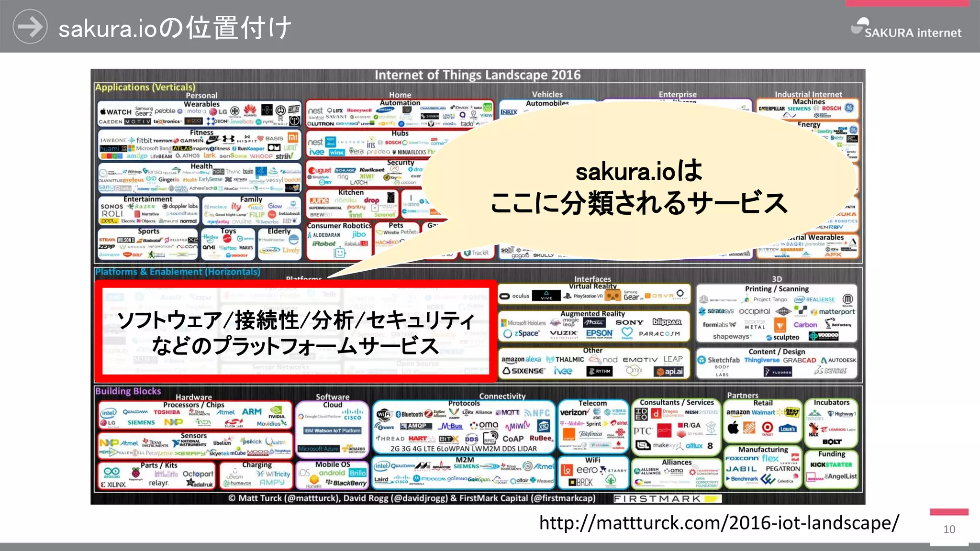Click the amazon alexa logo
Image resolution: width=980 pixels, height=551 pixels.
(x=521, y=359)
